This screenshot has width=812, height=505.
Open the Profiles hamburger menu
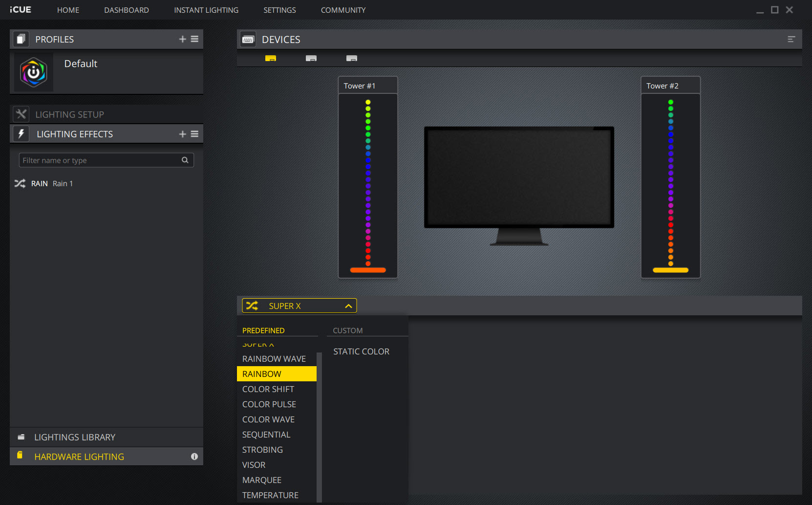click(x=194, y=39)
